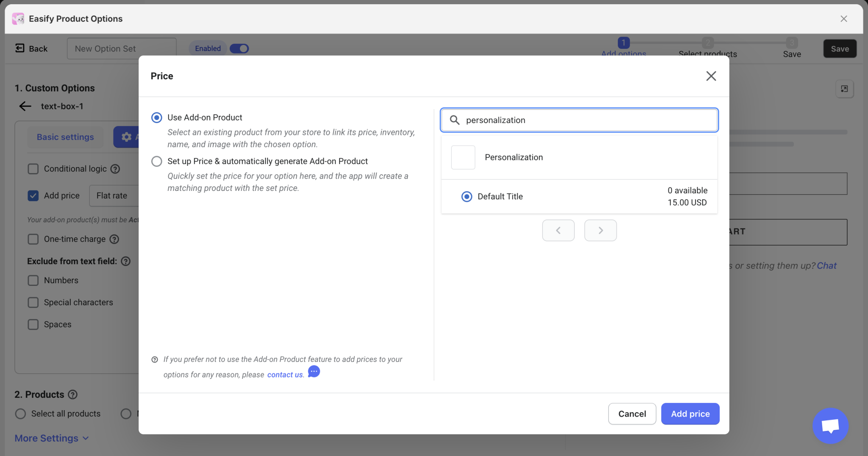868x456 pixels.
Task: Click the Back arrow icon at top left
Action: pos(19,48)
